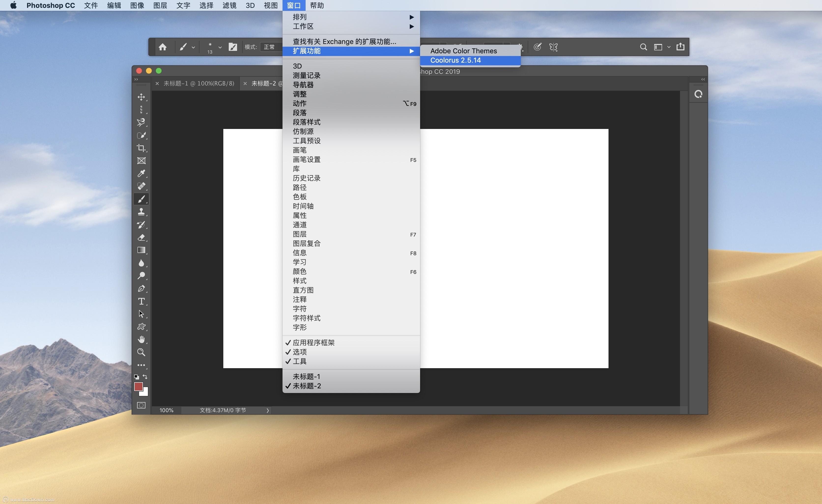
Task: Close the 未标题-1 tab
Action: pos(157,84)
